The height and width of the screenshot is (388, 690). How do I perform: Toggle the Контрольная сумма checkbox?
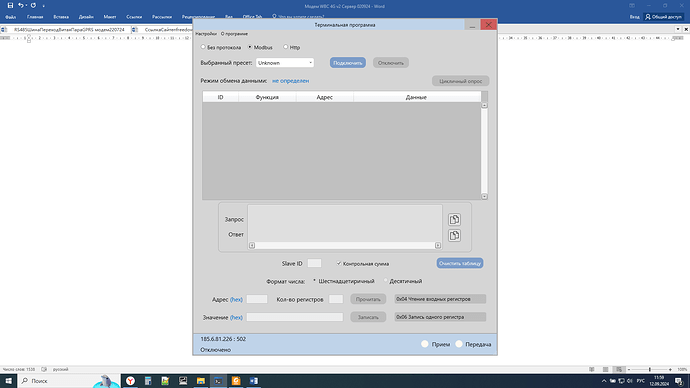pyautogui.click(x=339, y=264)
